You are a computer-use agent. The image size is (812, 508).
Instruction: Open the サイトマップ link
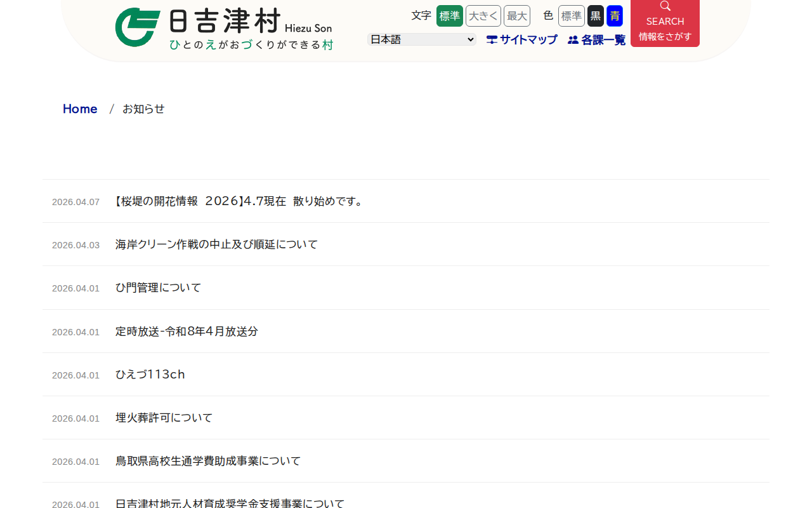(x=528, y=39)
